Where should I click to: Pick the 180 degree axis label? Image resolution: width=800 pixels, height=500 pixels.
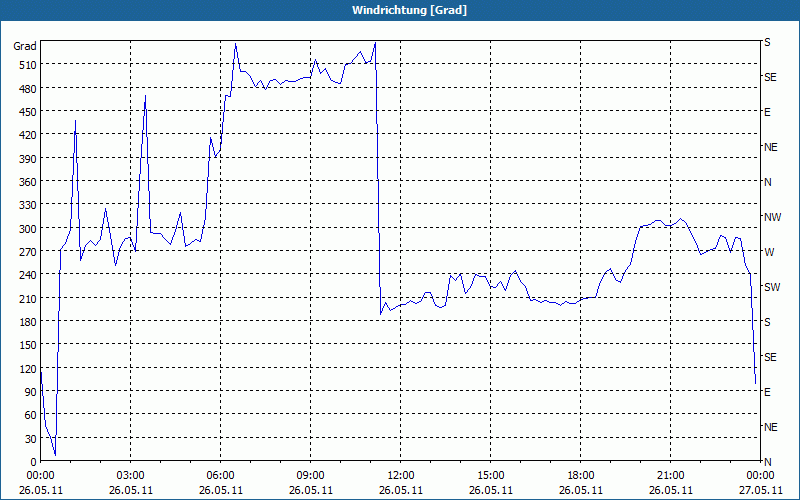[28, 321]
